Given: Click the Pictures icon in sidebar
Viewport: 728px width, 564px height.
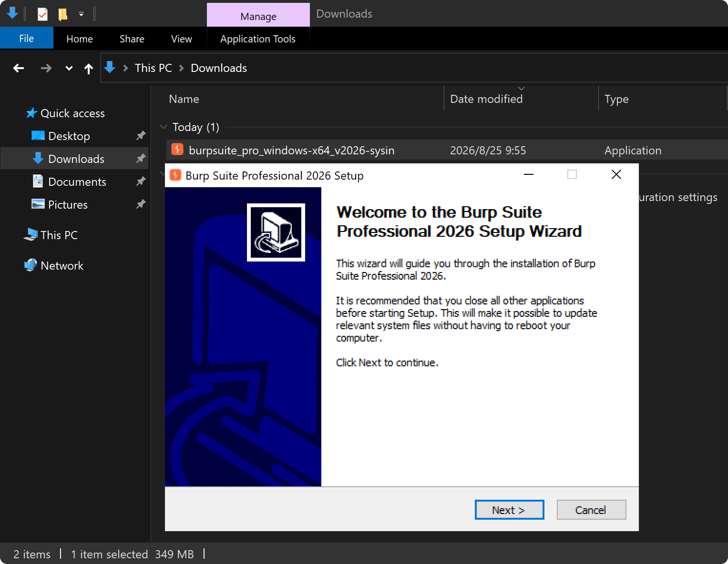Looking at the screenshot, I should [x=38, y=204].
